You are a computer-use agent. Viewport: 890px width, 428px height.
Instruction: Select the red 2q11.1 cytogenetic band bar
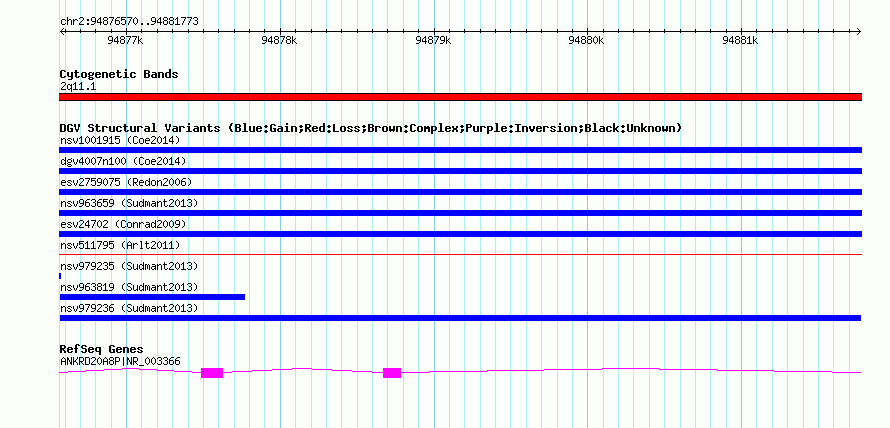pyautogui.click(x=460, y=97)
